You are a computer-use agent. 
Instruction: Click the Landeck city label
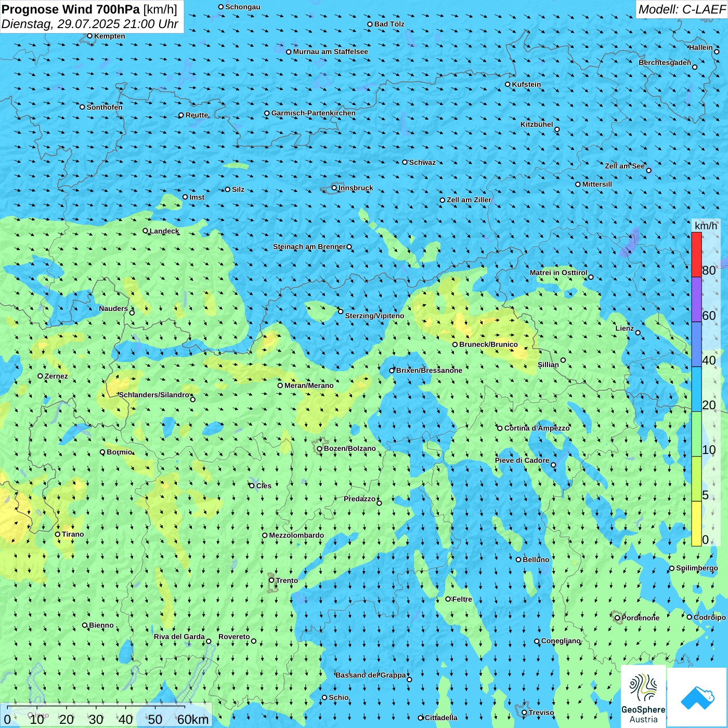coord(164,231)
